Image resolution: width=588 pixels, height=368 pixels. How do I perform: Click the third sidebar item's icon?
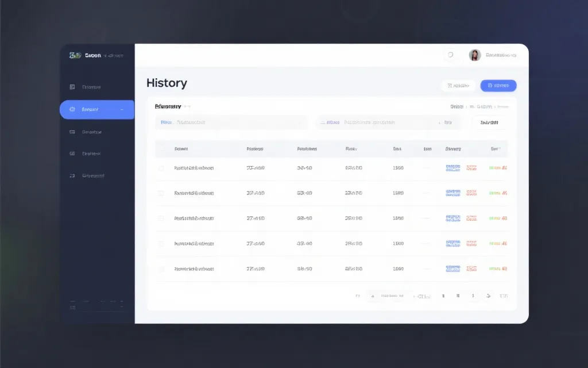tap(72, 132)
